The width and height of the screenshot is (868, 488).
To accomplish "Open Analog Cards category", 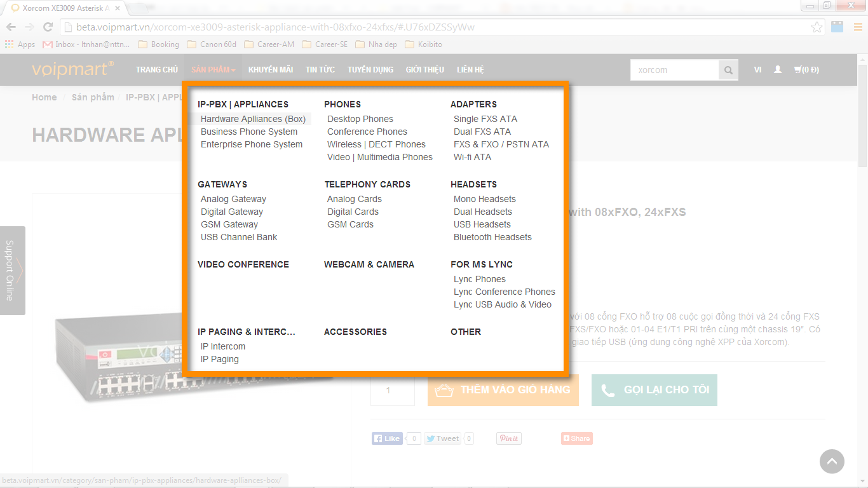I will coord(355,199).
